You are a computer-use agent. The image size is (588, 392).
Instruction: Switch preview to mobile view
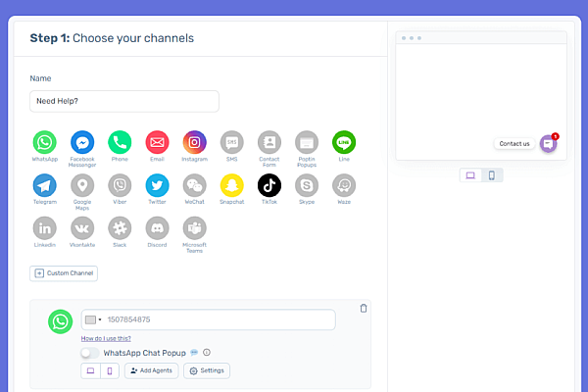pyautogui.click(x=492, y=175)
